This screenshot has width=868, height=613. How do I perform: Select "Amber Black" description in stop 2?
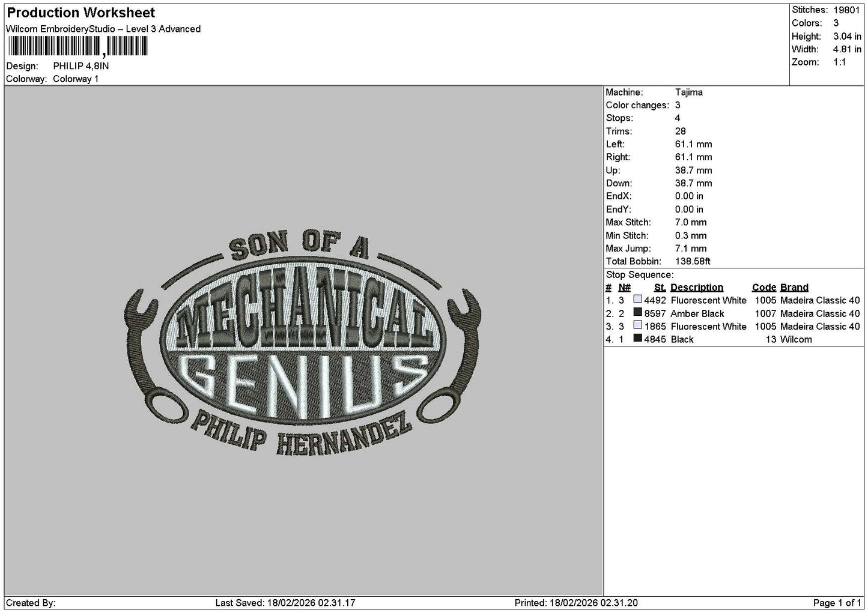tap(697, 313)
